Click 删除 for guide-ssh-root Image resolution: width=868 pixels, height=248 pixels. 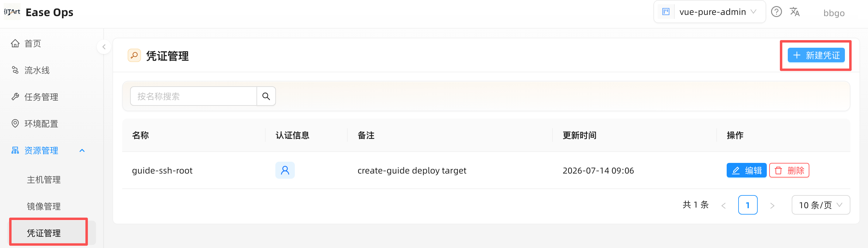pos(789,170)
